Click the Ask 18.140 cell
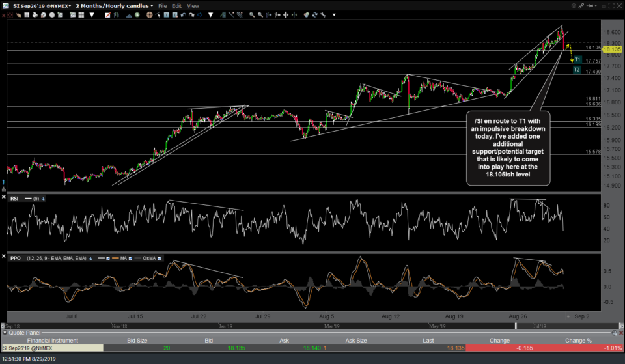Screen dimensions: 625x364 [x=312, y=348]
